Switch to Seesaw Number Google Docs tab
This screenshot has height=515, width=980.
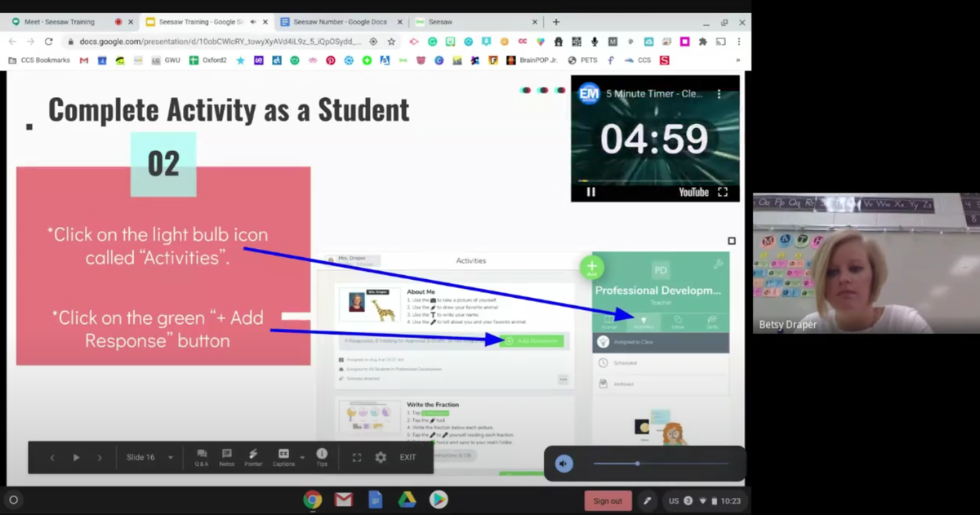tap(341, 22)
